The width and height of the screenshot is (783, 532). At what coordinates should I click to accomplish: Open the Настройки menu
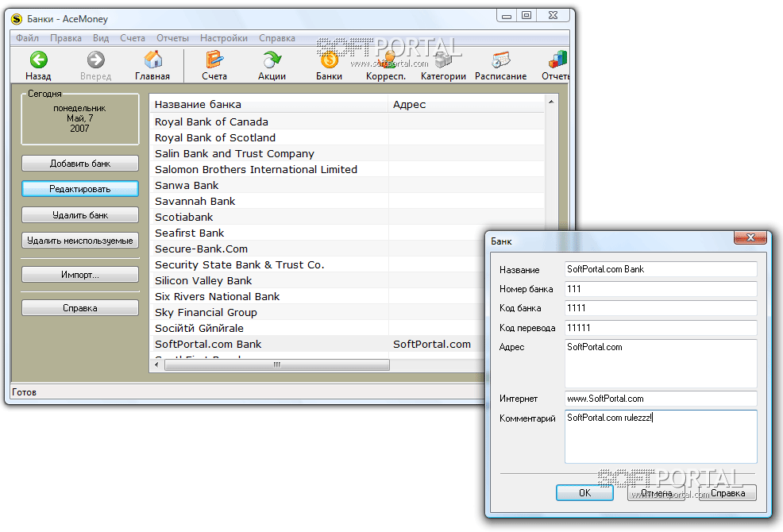[224, 38]
